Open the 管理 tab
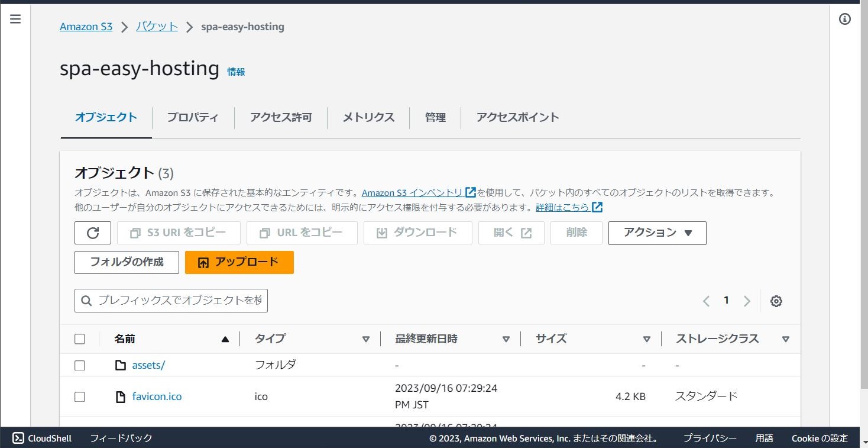 [435, 117]
